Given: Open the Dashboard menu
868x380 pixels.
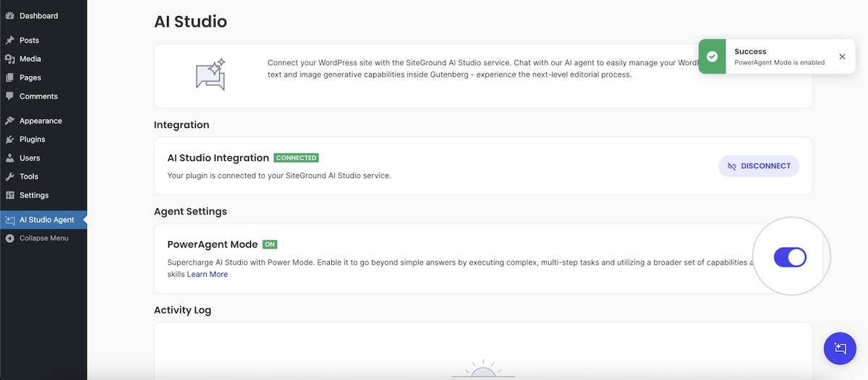Looking at the screenshot, I should tap(43, 16).
